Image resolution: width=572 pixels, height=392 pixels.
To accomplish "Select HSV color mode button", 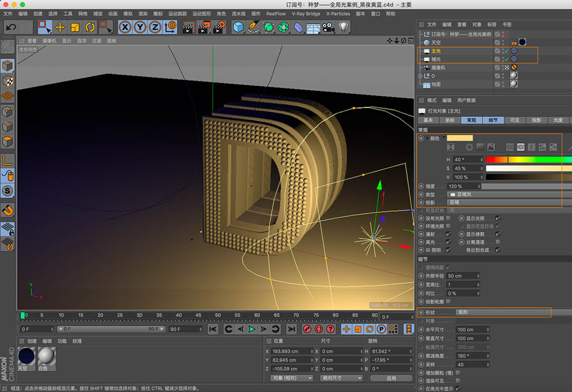I will coord(521,147).
